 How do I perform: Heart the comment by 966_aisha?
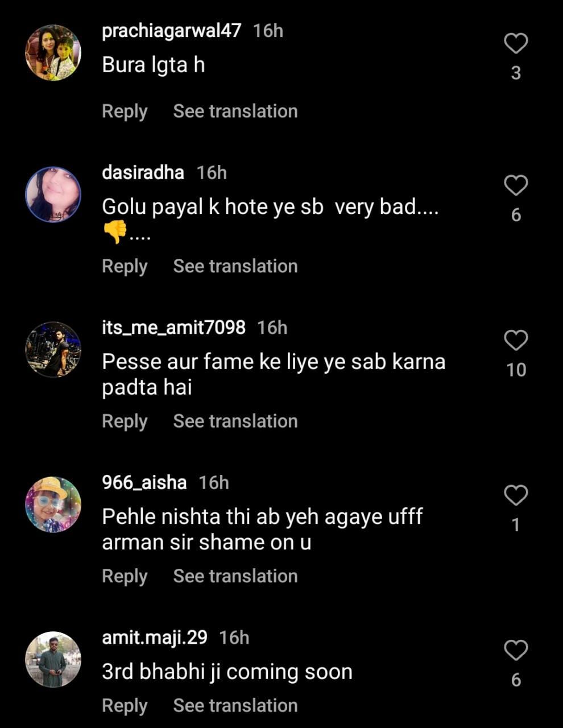(516, 495)
